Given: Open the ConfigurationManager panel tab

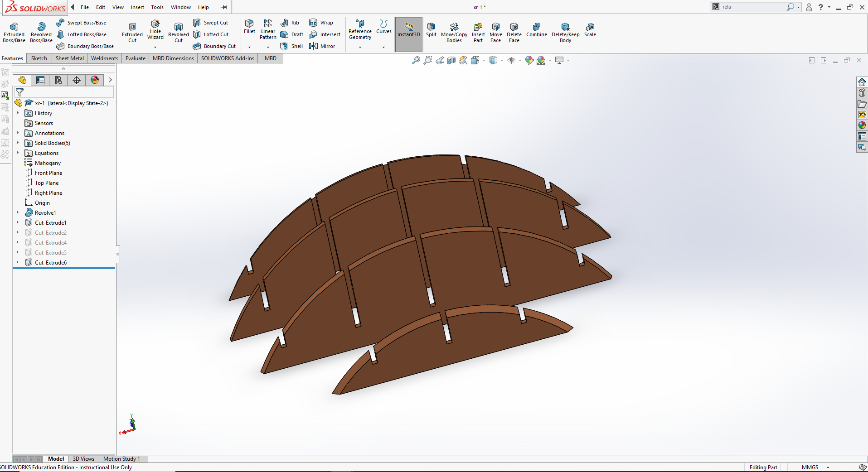Looking at the screenshot, I should pos(58,80).
